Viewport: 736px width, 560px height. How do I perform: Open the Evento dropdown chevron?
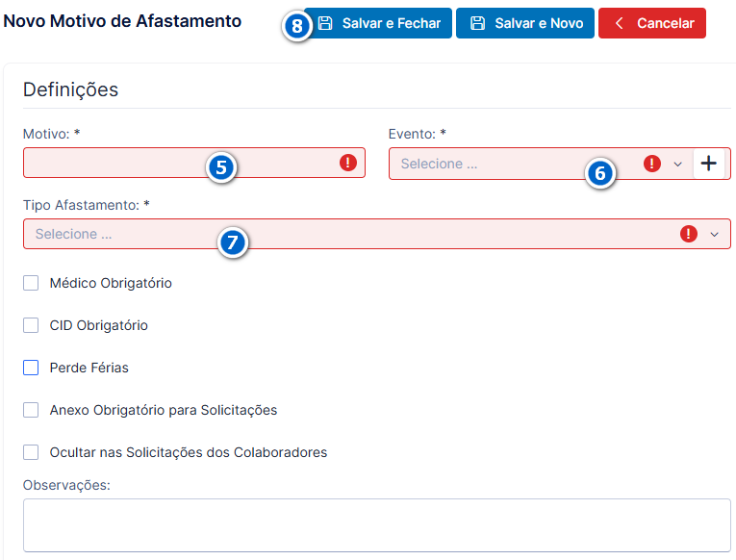click(678, 164)
